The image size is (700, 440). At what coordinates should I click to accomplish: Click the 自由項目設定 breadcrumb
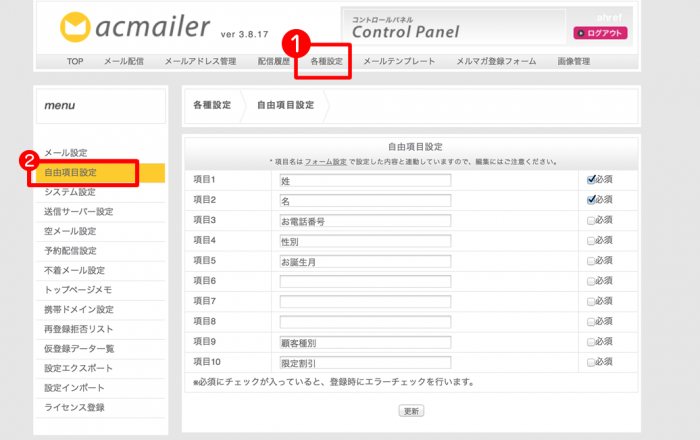[285, 105]
